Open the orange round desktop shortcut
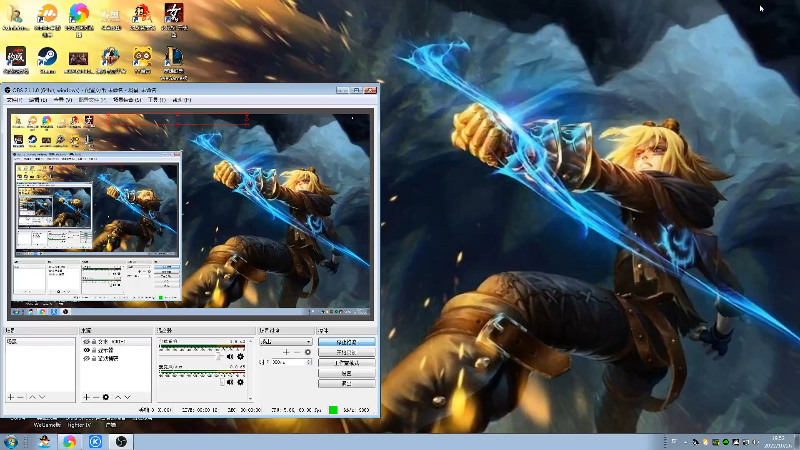 pos(47,19)
